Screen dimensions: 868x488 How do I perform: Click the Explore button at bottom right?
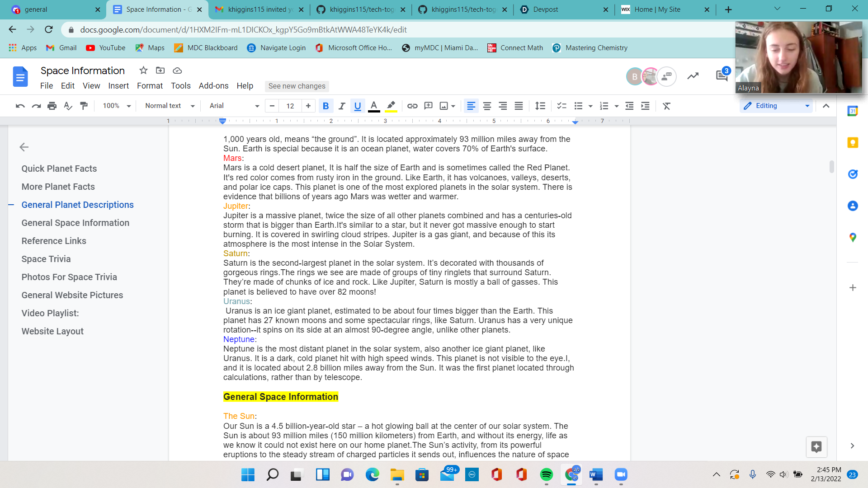click(816, 447)
